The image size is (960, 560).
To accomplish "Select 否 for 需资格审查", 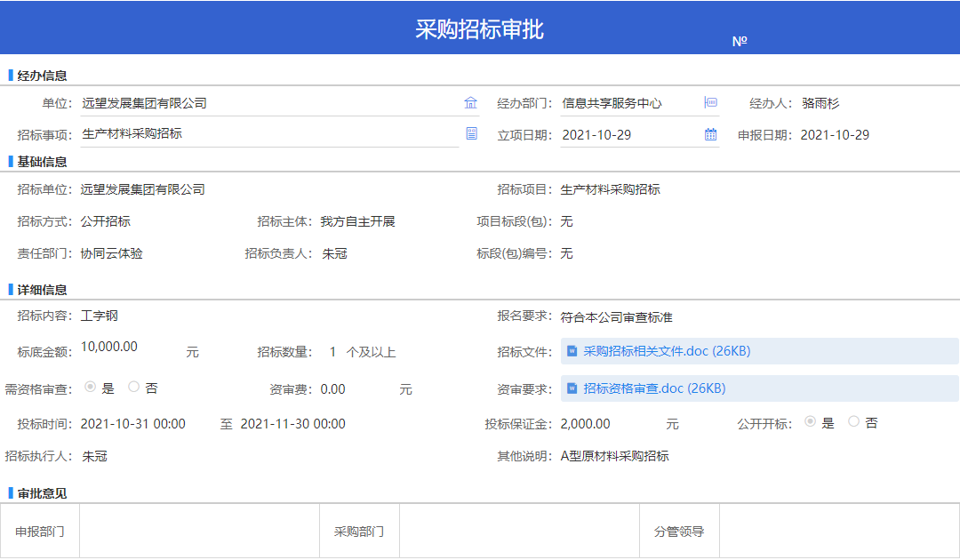I will [133, 387].
